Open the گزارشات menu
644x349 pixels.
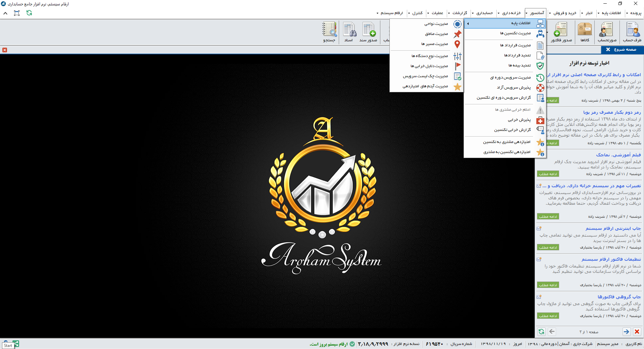click(458, 13)
